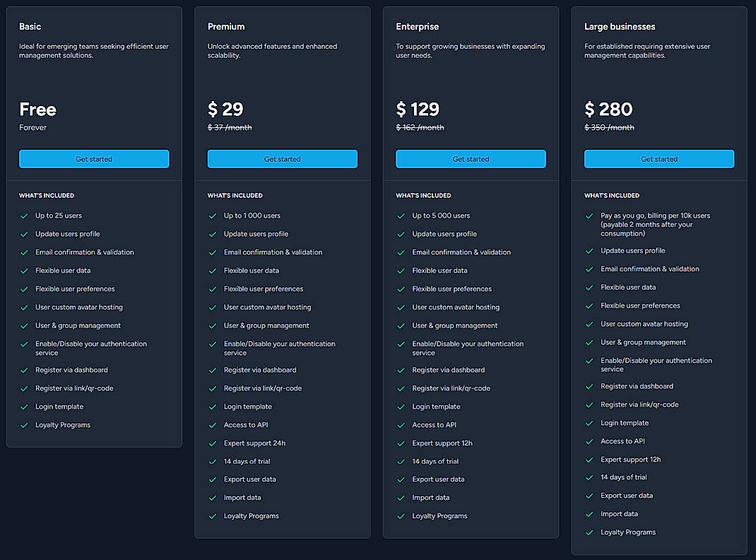The image size is (756, 560).
Task: Click Enterprise's 'Login template' text
Action: 437,407
